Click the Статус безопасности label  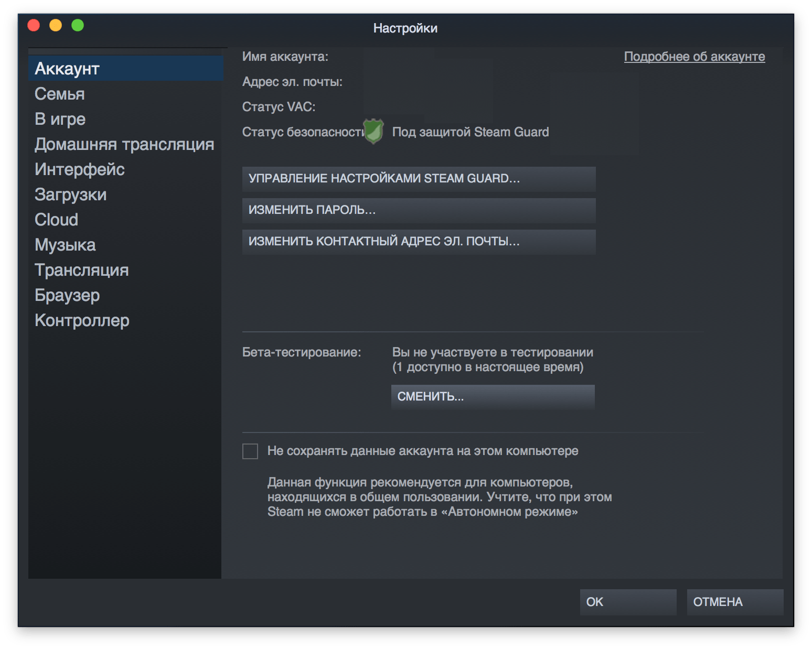click(x=303, y=132)
